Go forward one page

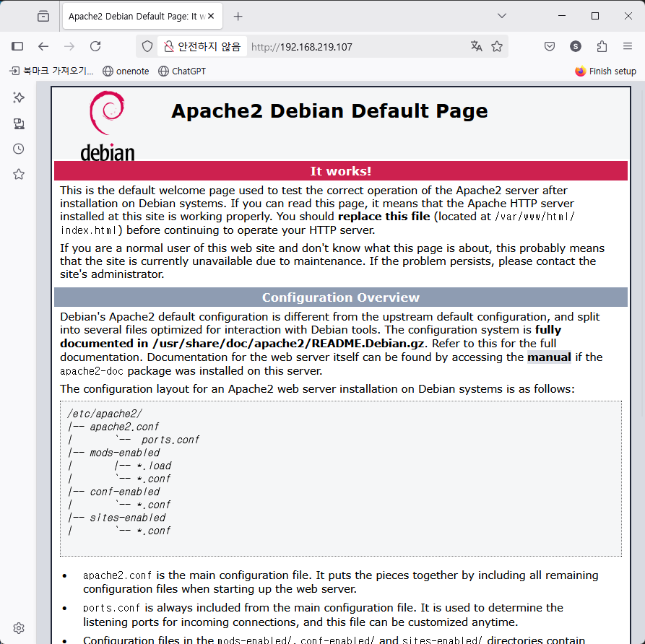click(x=69, y=46)
